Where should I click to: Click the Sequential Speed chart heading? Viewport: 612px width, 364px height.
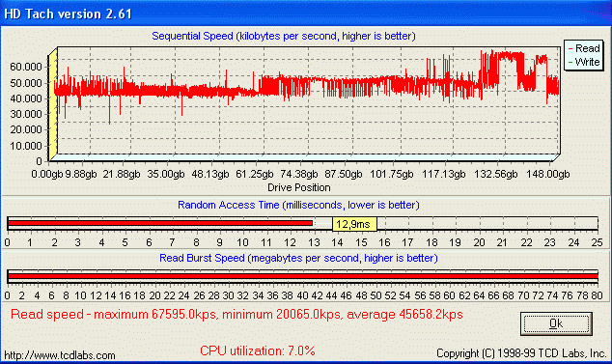pyautogui.click(x=284, y=36)
